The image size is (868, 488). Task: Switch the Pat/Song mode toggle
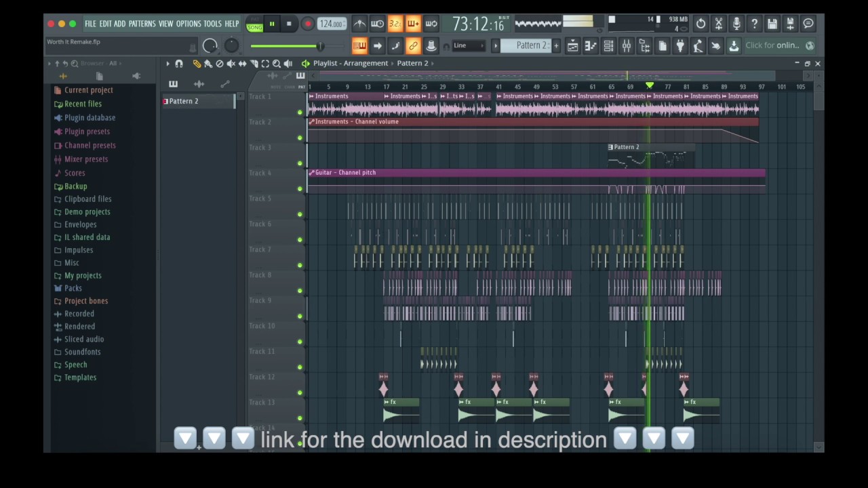pos(255,24)
